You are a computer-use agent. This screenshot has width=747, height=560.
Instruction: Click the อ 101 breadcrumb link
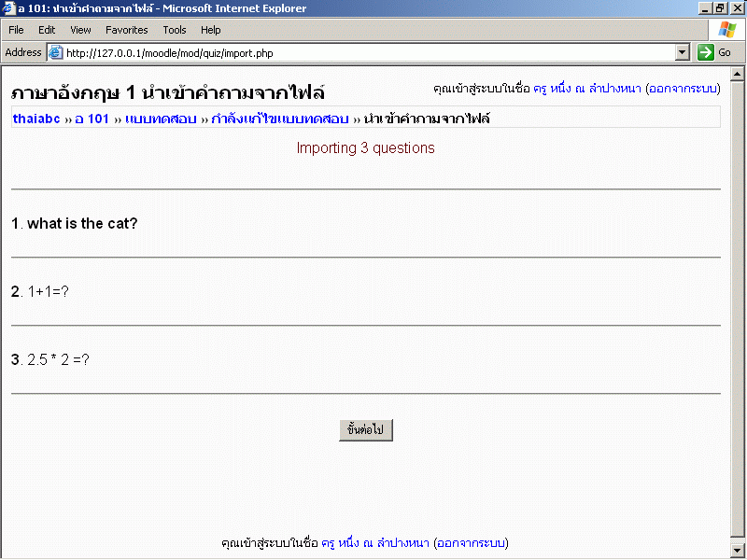[x=92, y=119]
